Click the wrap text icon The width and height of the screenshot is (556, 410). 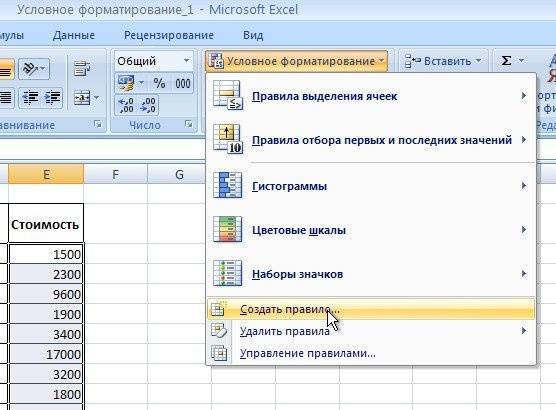click(82, 68)
